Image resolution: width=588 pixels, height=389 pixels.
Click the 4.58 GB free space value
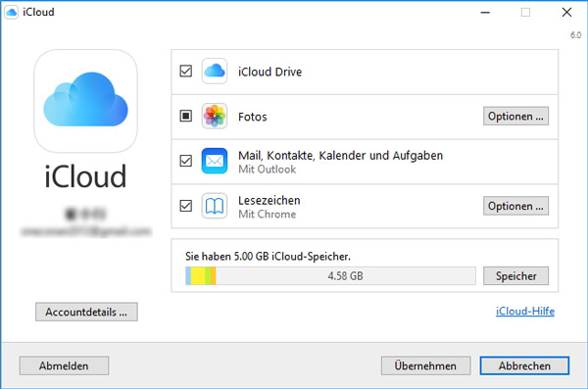click(x=345, y=276)
